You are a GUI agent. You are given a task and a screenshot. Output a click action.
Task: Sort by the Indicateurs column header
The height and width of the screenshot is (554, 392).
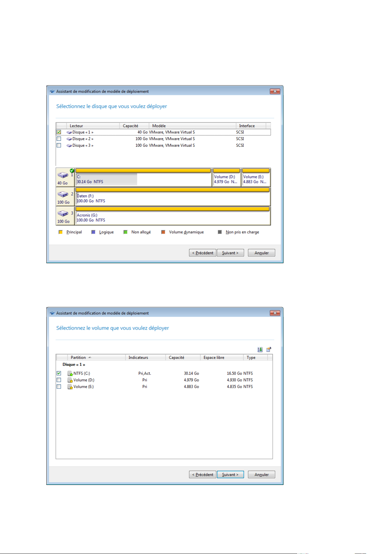click(x=145, y=358)
